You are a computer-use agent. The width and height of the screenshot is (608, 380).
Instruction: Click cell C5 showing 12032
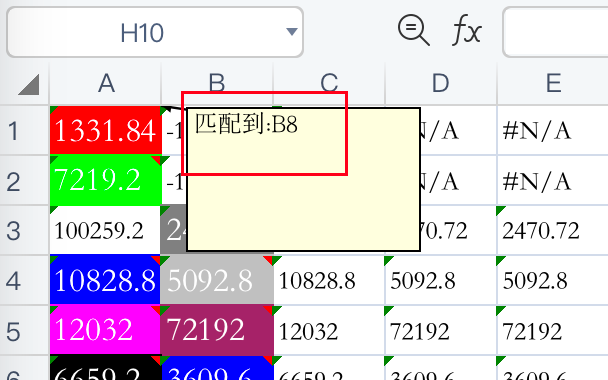[329, 330]
